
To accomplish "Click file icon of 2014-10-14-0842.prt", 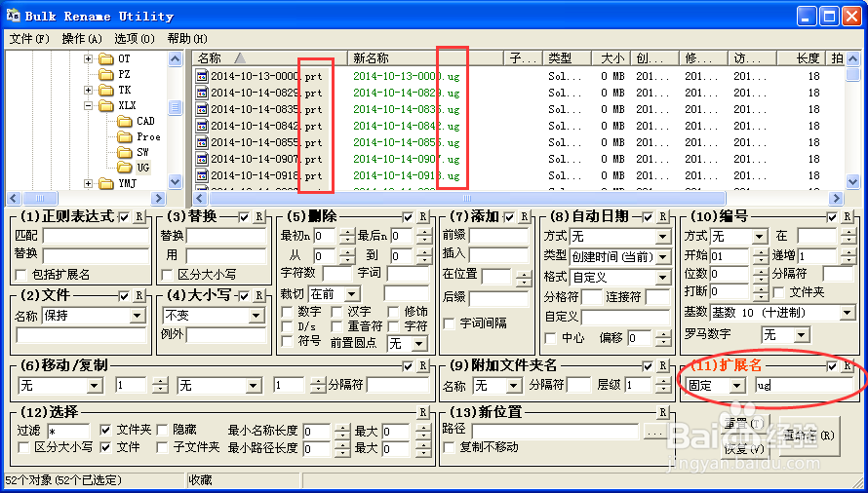I will (202, 126).
